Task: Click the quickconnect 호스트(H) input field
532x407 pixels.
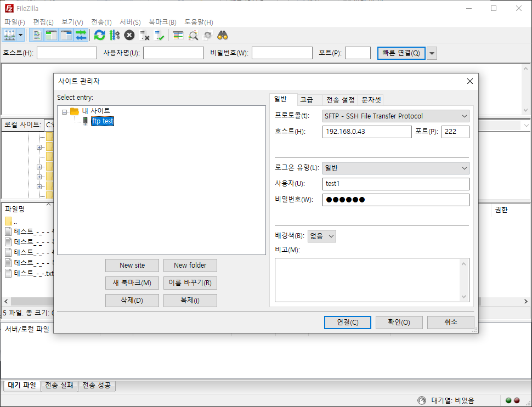Action: [x=67, y=53]
